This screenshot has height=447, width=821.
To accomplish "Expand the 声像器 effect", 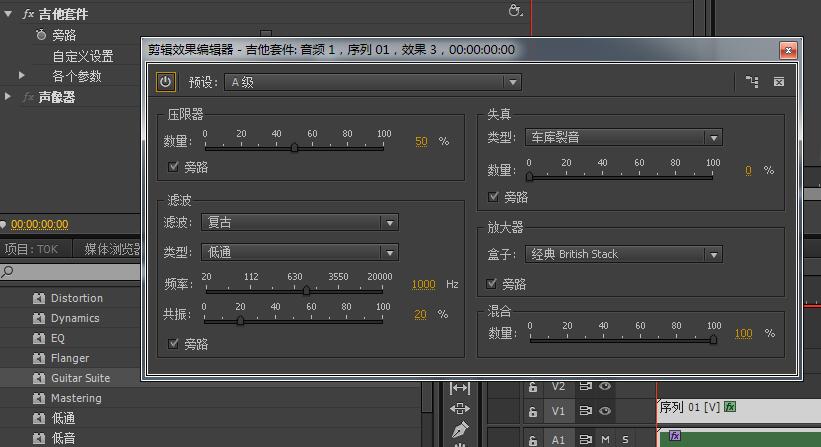I will coord(8,97).
